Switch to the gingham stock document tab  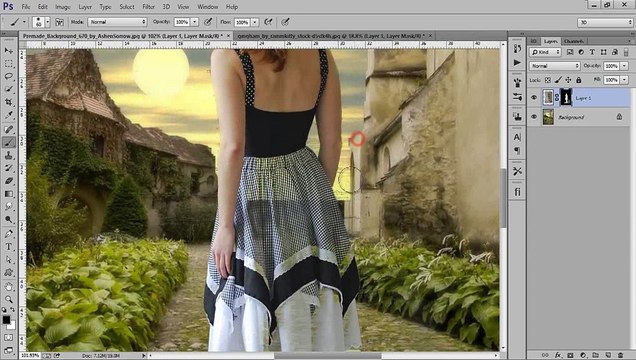pos(335,36)
